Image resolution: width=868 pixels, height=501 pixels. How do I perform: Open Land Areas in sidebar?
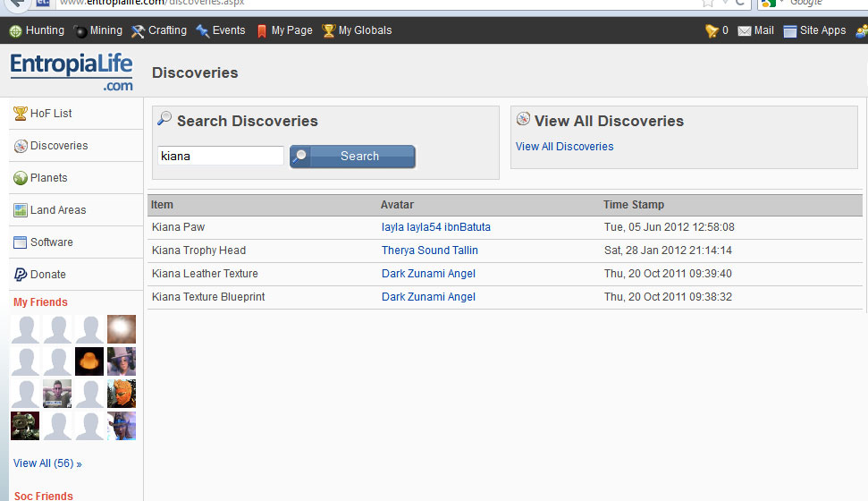point(58,209)
